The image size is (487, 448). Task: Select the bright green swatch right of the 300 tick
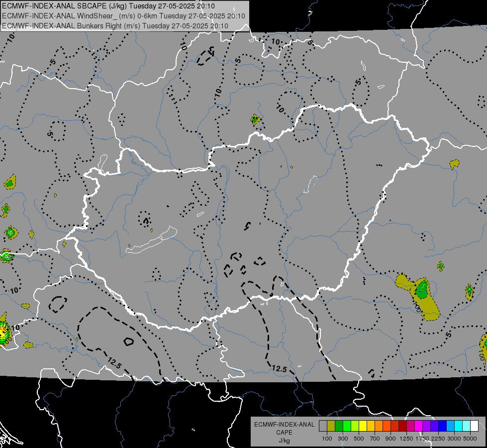tap(347, 426)
